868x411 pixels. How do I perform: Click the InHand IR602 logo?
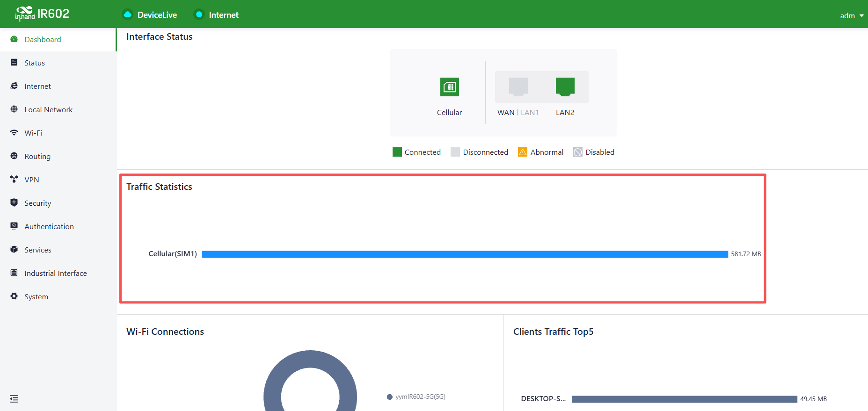(x=42, y=14)
